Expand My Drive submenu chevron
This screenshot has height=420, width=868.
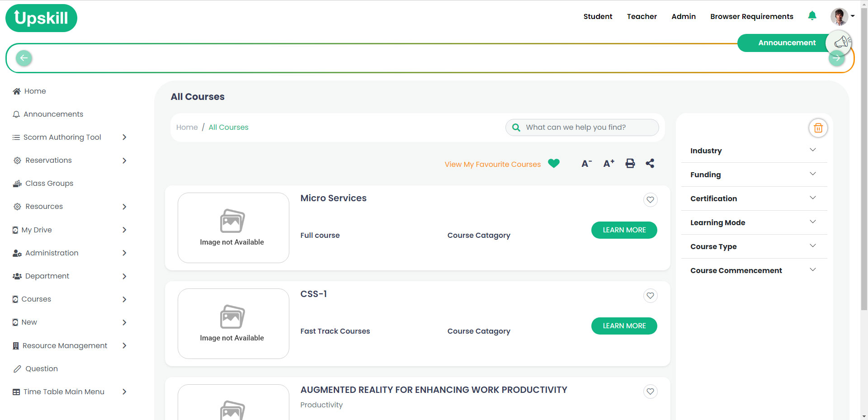[x=124, y=230]
